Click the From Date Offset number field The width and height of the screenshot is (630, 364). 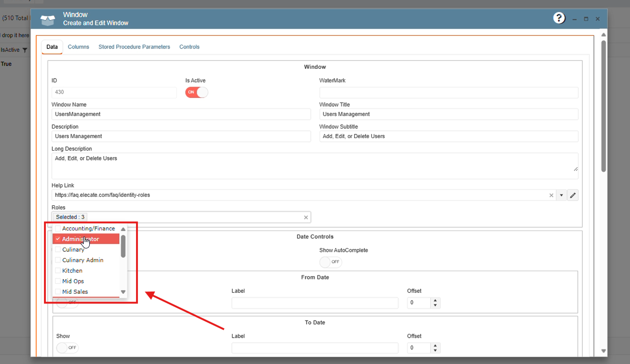tap(419, 303)
